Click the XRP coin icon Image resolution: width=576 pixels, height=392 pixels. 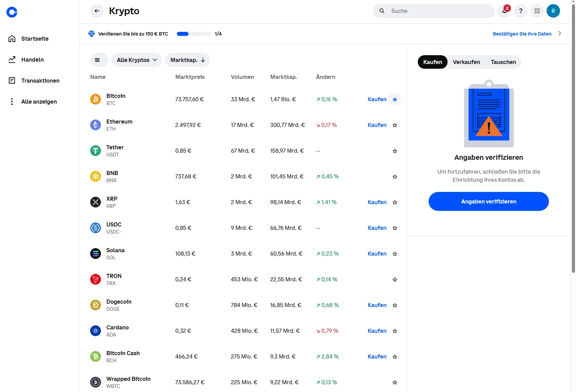click(96, 202)
